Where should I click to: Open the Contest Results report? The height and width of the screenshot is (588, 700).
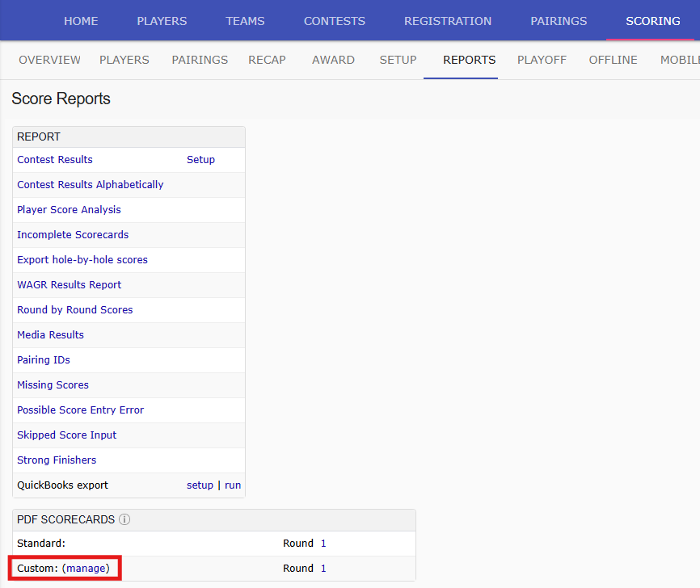coord(55,160)
